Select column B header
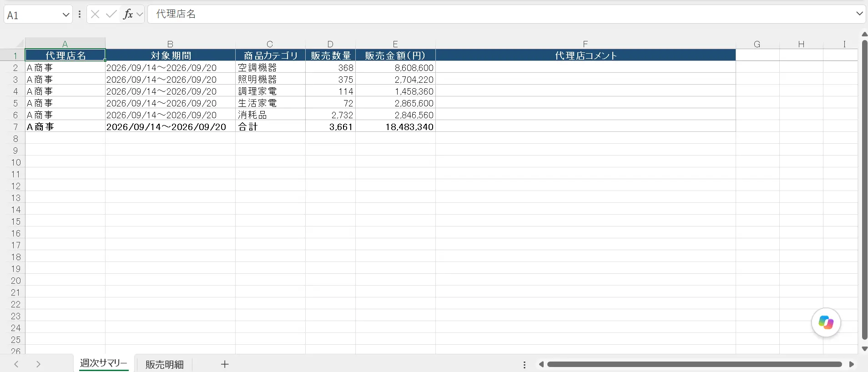This screenshot has width=868, height=372. pos(170,44)
